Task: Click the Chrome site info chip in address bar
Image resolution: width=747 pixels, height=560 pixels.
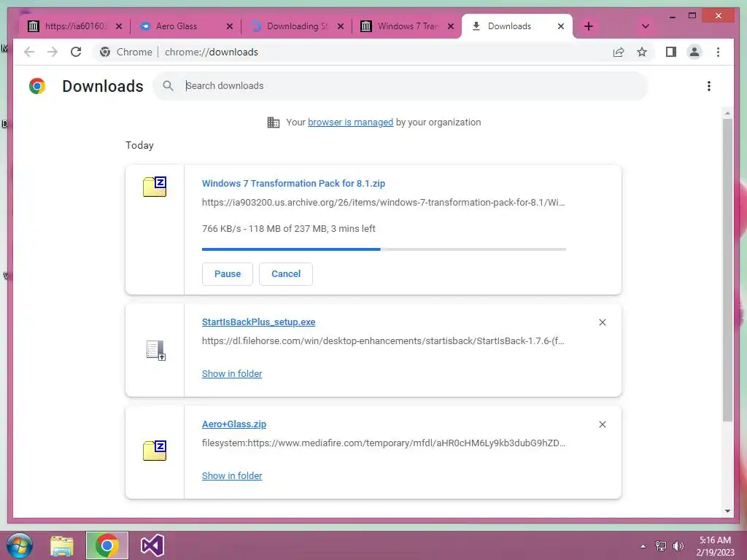Action: coord(125,52)
